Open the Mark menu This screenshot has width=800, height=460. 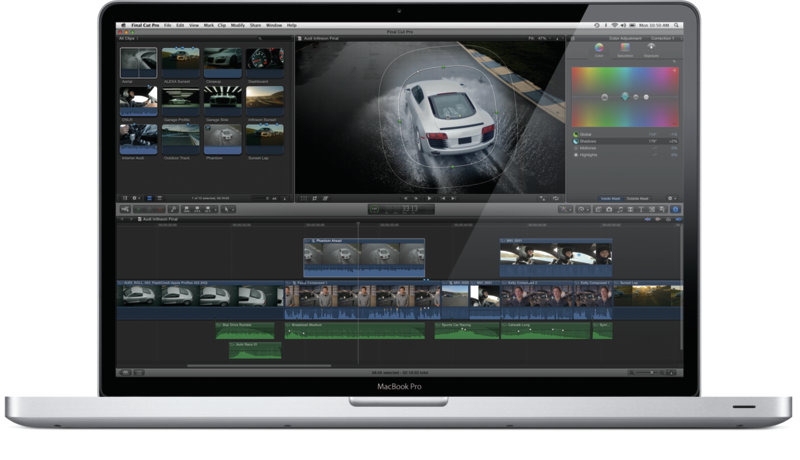tap(209, 25)
